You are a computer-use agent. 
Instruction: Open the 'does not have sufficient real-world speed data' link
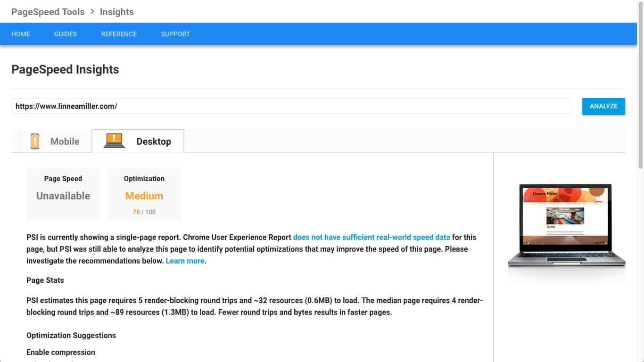tap(372, 237)
